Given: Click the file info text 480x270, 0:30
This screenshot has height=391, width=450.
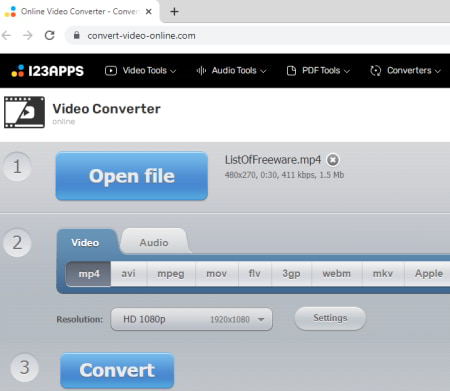Looking at the screenshot, I should tap(284, 175).
